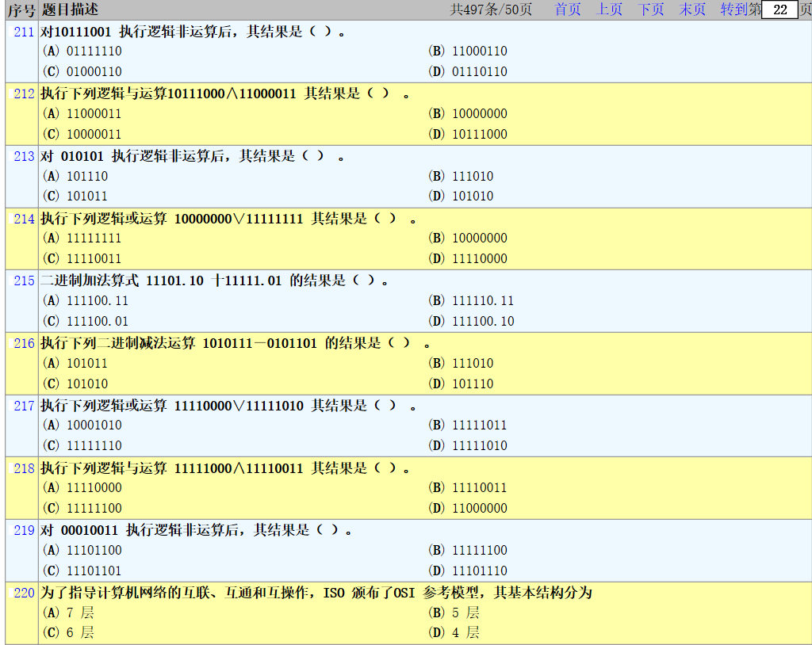Open question number 220 about OSI model
The height and width of the screenshot is (645, 812).
(x=24, y=593)
